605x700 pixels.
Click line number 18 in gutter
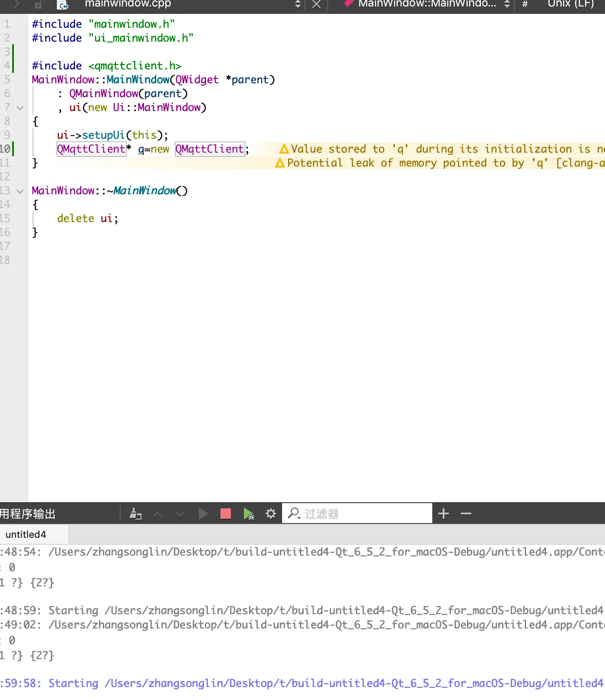(5, 260)
